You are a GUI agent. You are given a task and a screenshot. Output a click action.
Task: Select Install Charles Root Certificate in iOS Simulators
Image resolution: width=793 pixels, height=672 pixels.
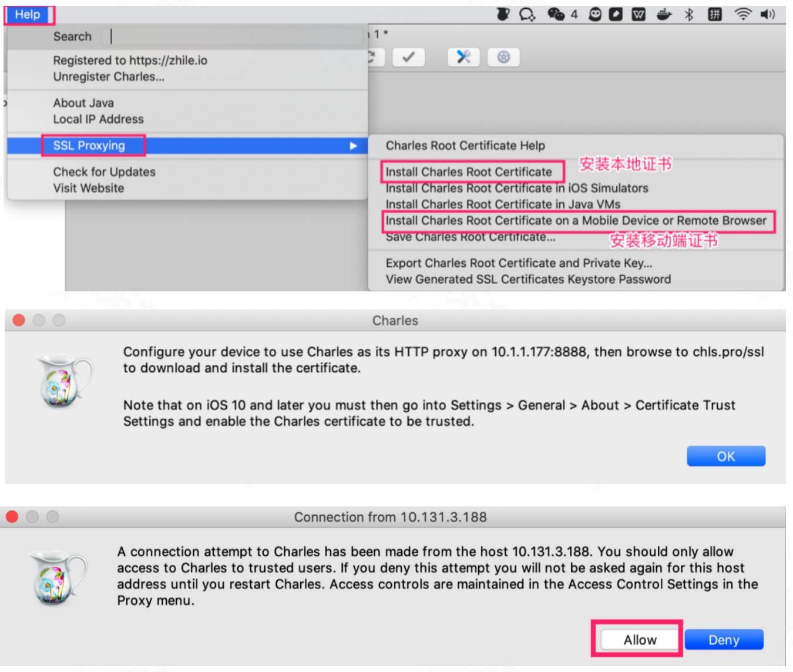517,188
